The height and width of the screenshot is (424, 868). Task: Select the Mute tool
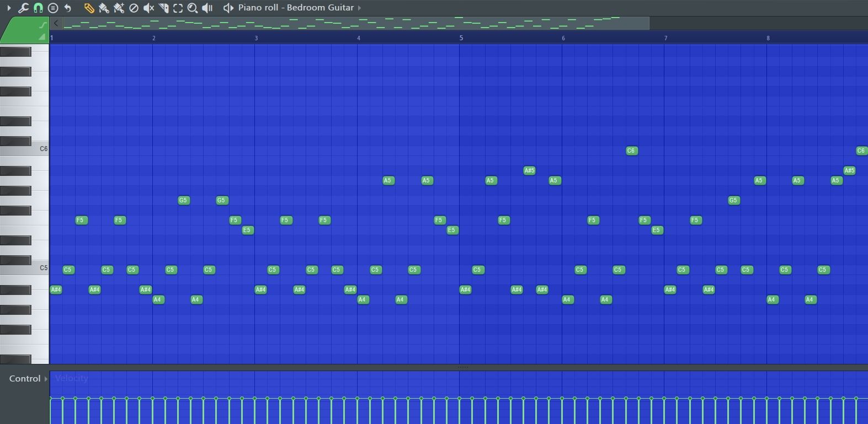click(x=148, y=8)
